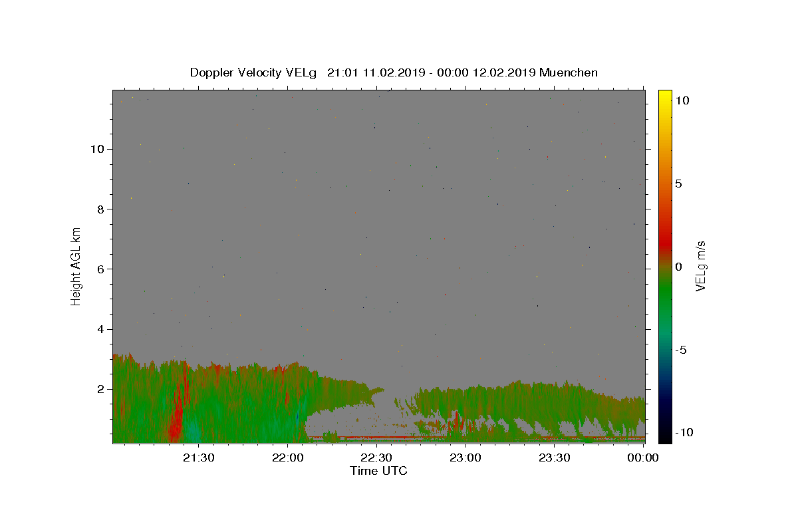Viewport: 798px width, 532px height.
Task: Click the 'Time UTC' axis label
Action: coord(378,471)
